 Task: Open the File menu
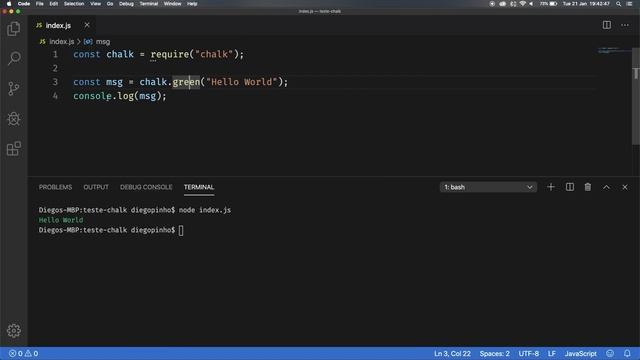(x=40, y=4)
